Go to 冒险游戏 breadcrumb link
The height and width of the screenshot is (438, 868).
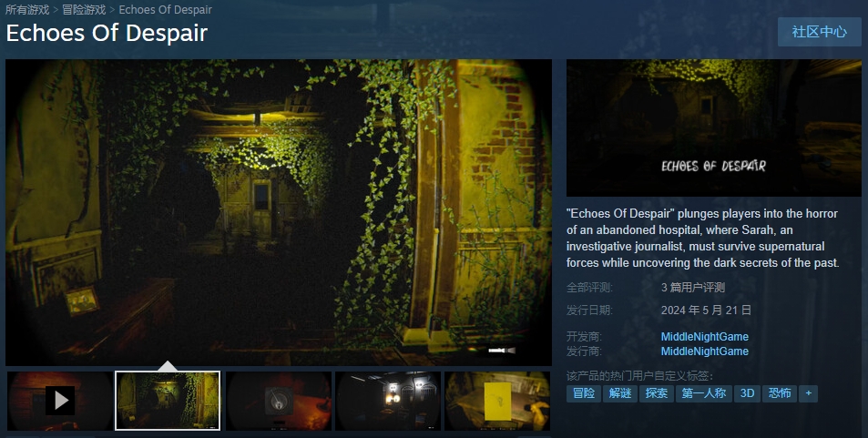click(x=84, y=9)
